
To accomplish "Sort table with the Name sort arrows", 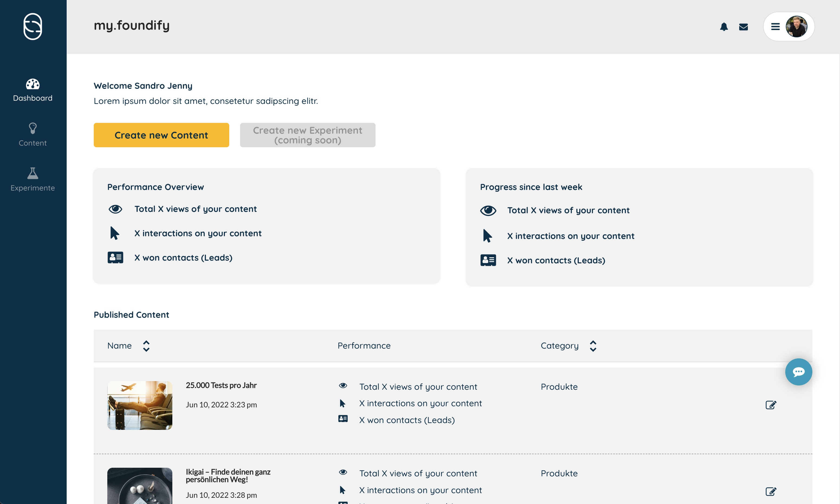I will (147, 345).
